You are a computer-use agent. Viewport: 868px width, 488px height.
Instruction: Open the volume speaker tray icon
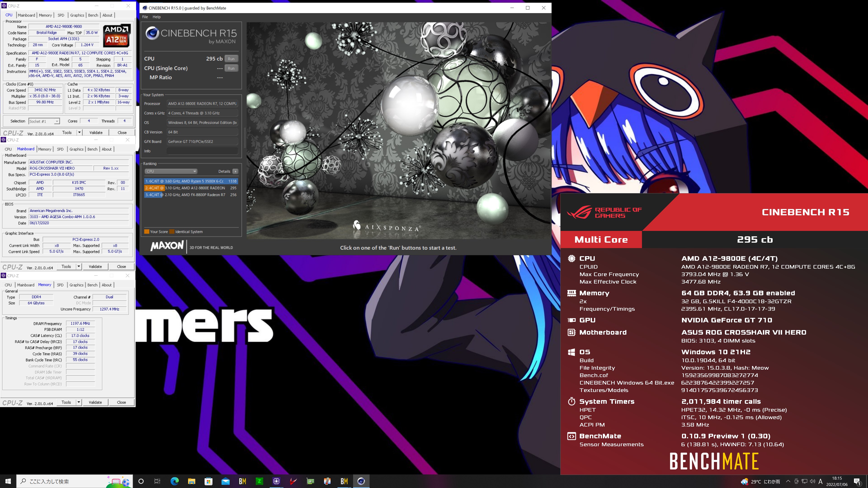[x=812, y=482]
